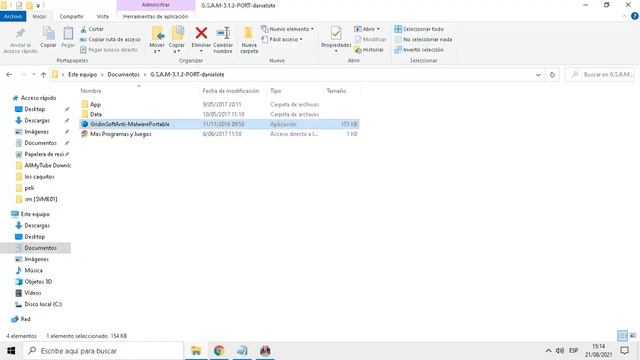Image resolution: width=640 pixels, height=360 pixels.
Task: Click Pegar acceso directo
Action: coord(109,50)
